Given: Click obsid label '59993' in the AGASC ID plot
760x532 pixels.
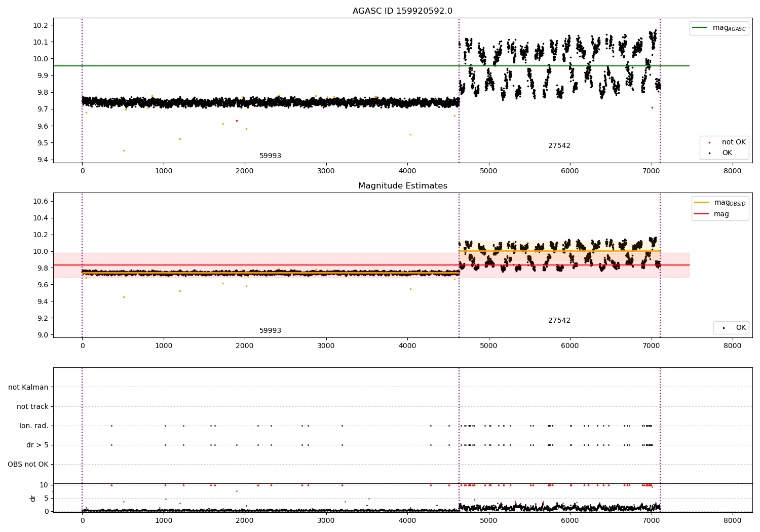Looking at the screenshot, I should coord(270,156).
